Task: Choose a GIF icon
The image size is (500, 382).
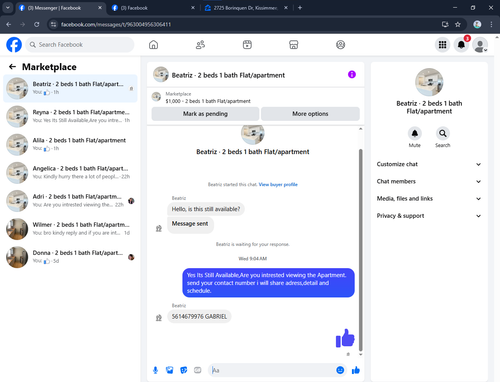Action: coord(198,370)
